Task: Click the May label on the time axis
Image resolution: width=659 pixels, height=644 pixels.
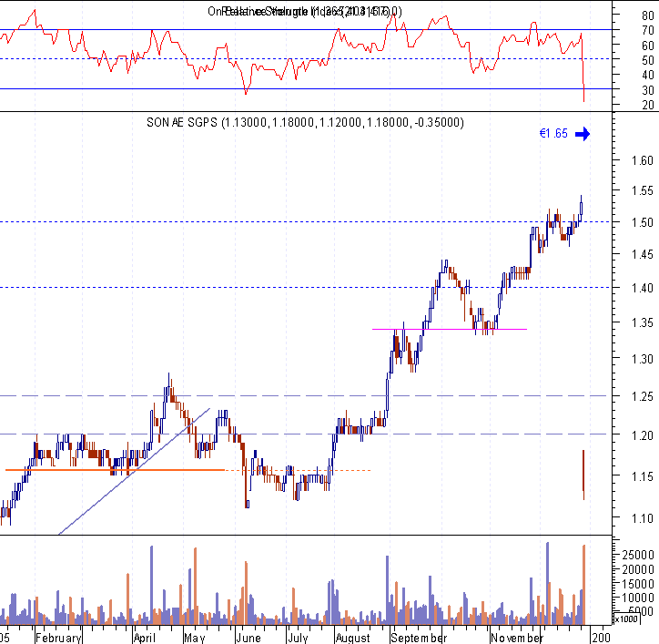Action: coord(194,638)
